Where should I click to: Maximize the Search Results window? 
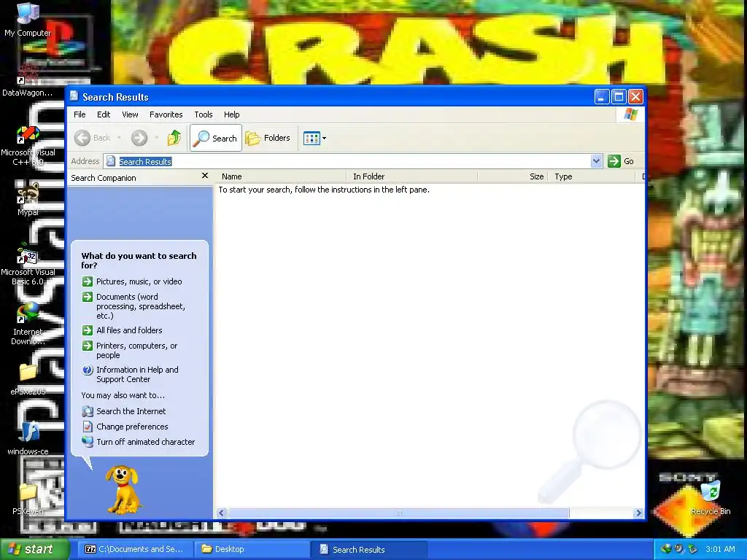tap(619, 97)
